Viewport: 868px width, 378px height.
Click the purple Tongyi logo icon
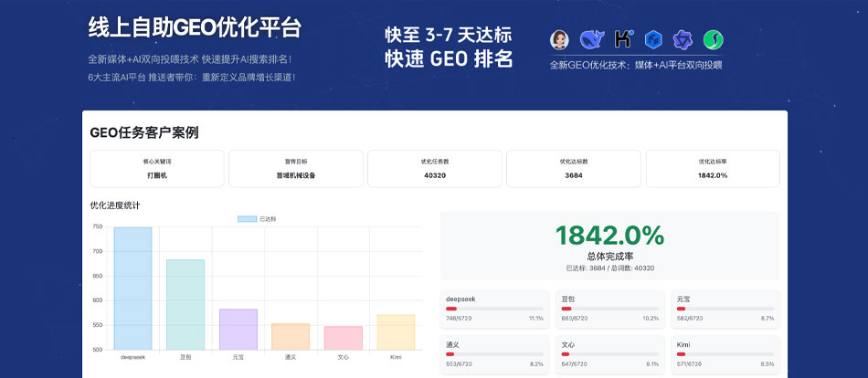683,39
